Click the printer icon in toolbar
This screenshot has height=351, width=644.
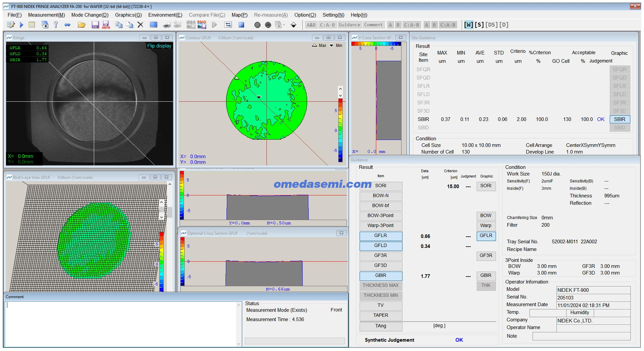pos(167,25)
